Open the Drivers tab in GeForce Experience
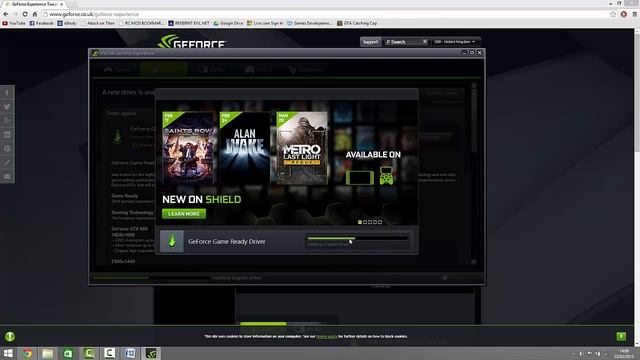This screenshot has width=640, height=360. pyautogui.click(x=164, y=69)
